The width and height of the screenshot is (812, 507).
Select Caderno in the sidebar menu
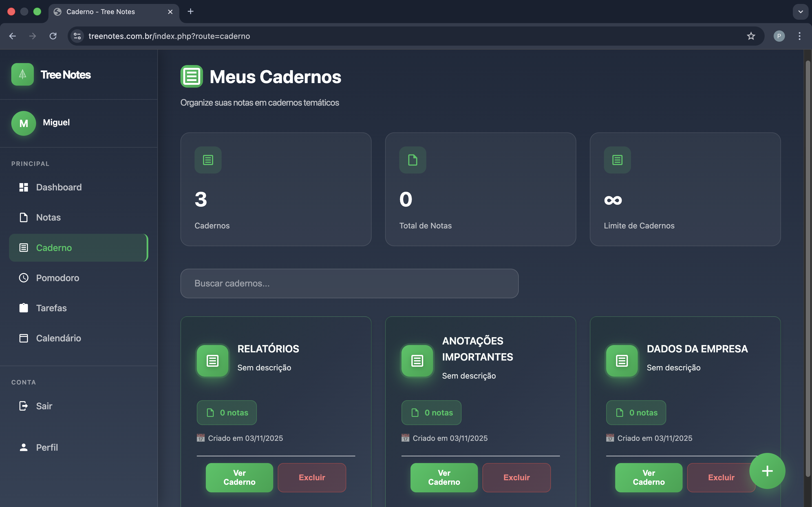(54, 248)
